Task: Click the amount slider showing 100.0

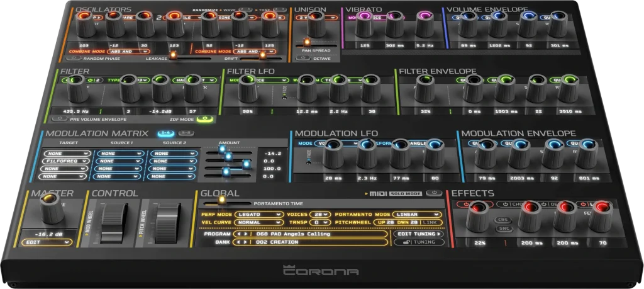Action: pyautogui.click(x=246, y=164)
